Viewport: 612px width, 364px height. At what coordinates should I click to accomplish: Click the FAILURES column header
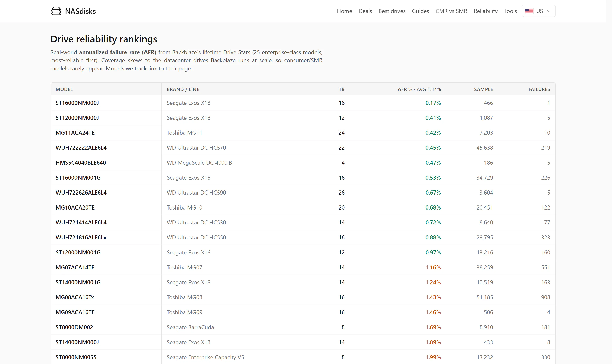click(539, 89)
